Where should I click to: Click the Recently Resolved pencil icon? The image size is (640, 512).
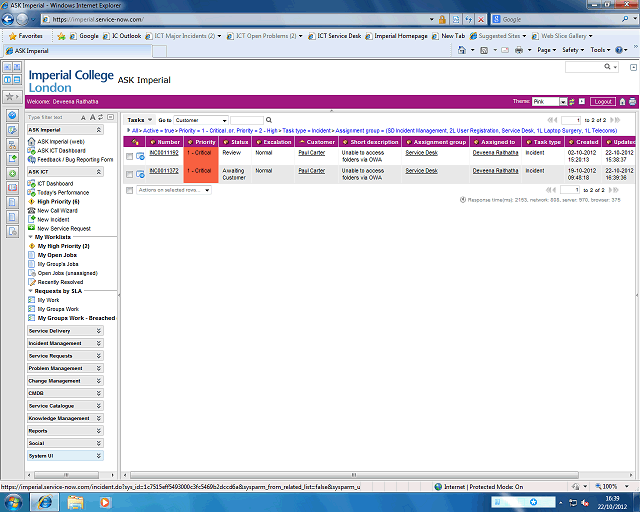32,282
